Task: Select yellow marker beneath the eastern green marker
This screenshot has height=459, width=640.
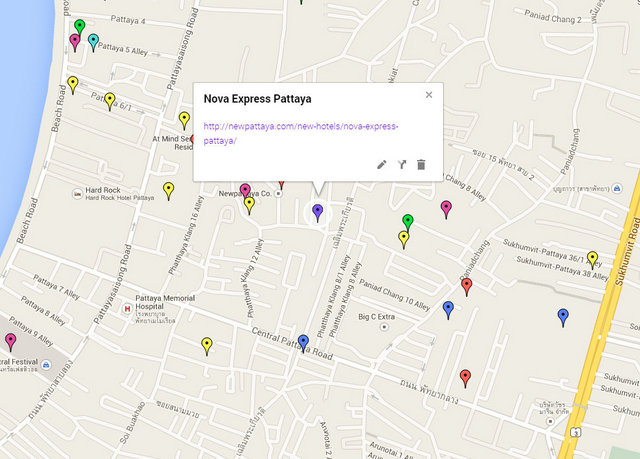Action: [404, 240]
